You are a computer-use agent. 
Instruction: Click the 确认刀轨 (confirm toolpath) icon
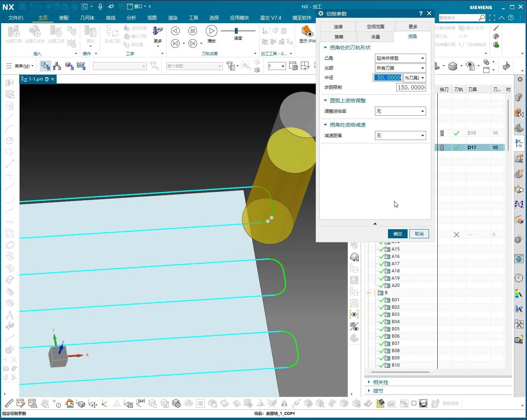pyautogui.click(x=136, y=36)
